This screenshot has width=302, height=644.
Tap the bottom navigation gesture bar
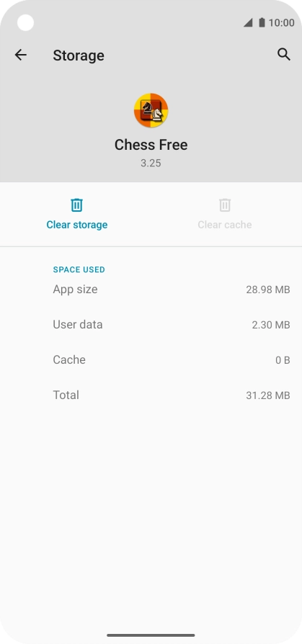[151, 635]
